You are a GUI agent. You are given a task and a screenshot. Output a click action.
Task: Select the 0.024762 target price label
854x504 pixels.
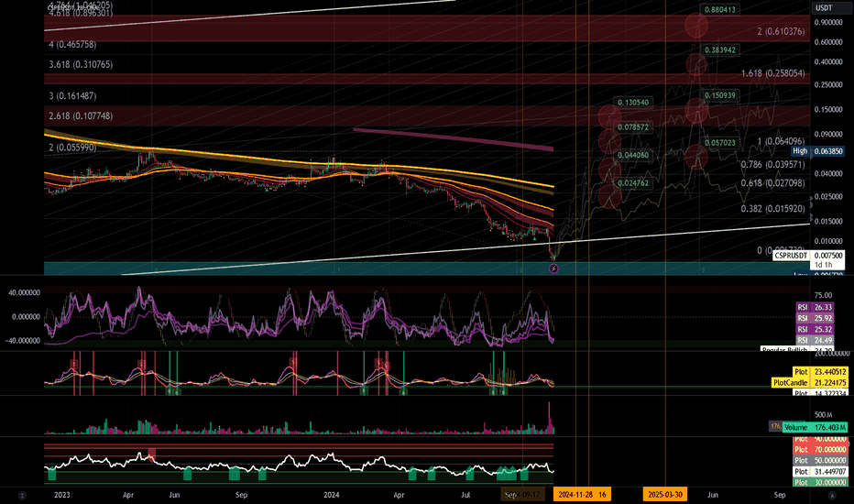633,183
